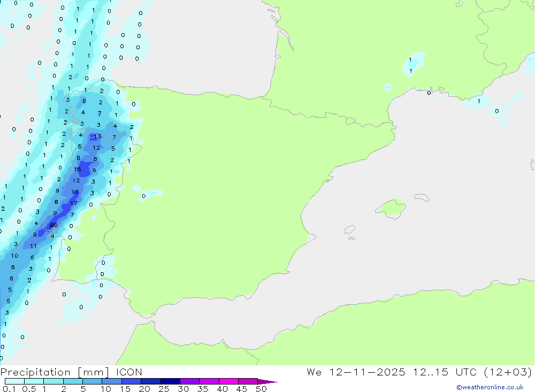
Task: Click the map value '20' near Lisbon coast
Action: point(53,225)
